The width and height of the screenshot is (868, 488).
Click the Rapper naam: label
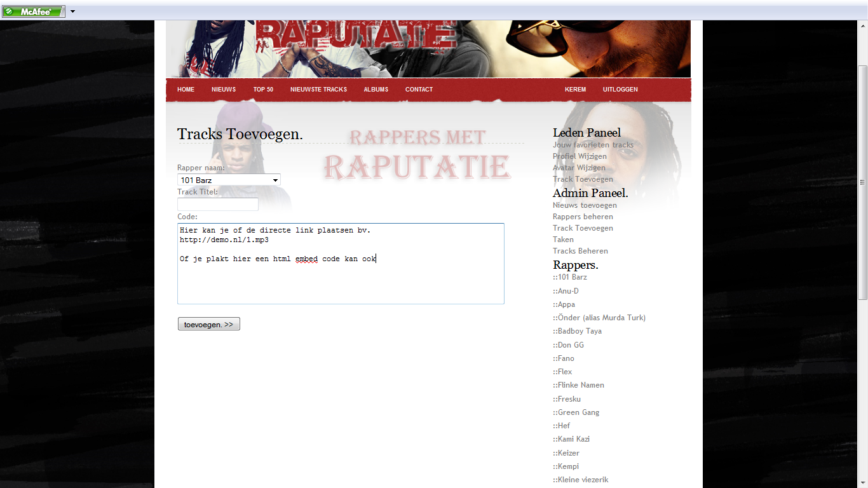pyautogui.click(x=201, y=168)
